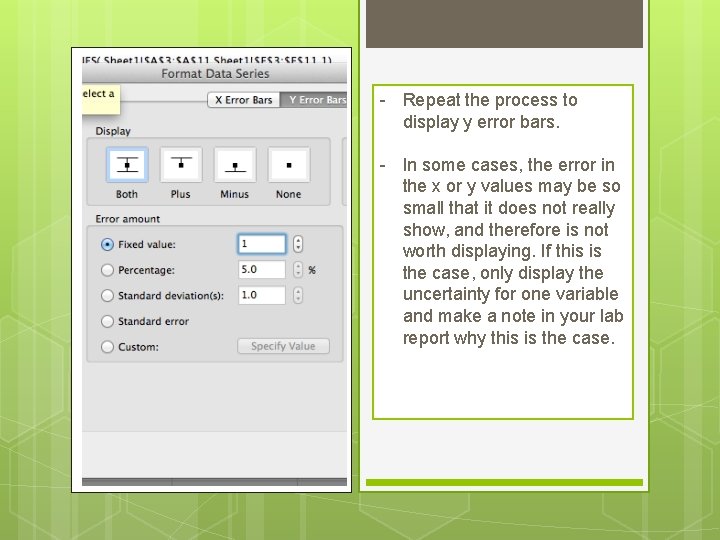Click the Display section label

coord(113,131)
